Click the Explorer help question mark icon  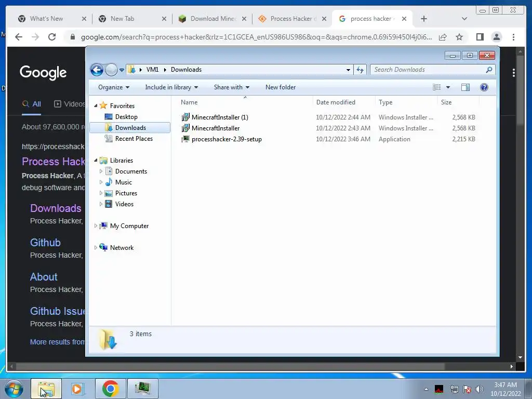coord(484,87)
